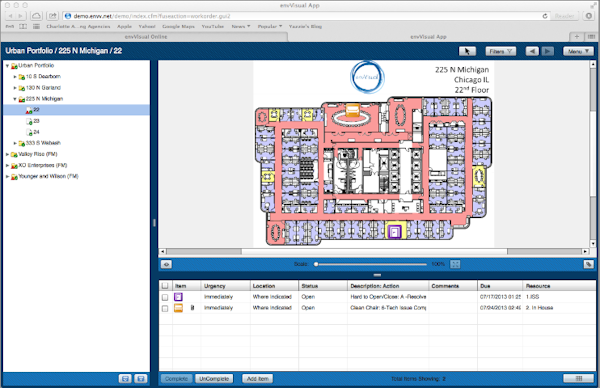Collapse the 225 N Michigan tree node
Screen dimensions: 600x388
point(15,99)
